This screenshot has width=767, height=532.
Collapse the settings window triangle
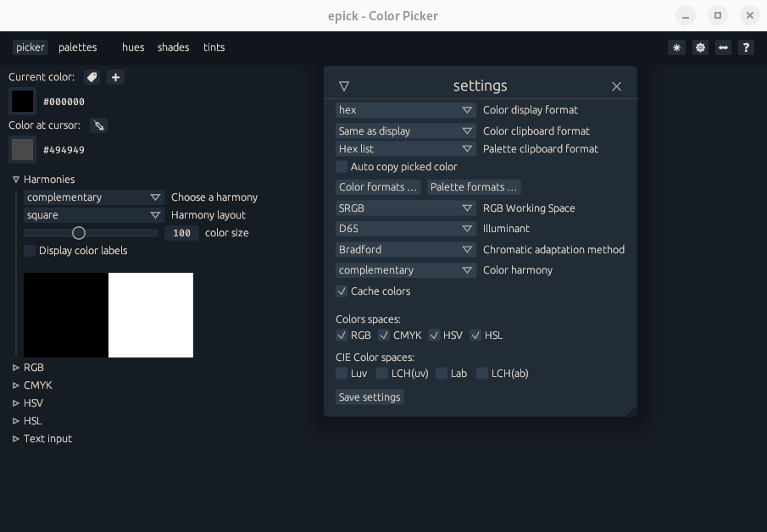pyautogui.click(x=344, y=86)
